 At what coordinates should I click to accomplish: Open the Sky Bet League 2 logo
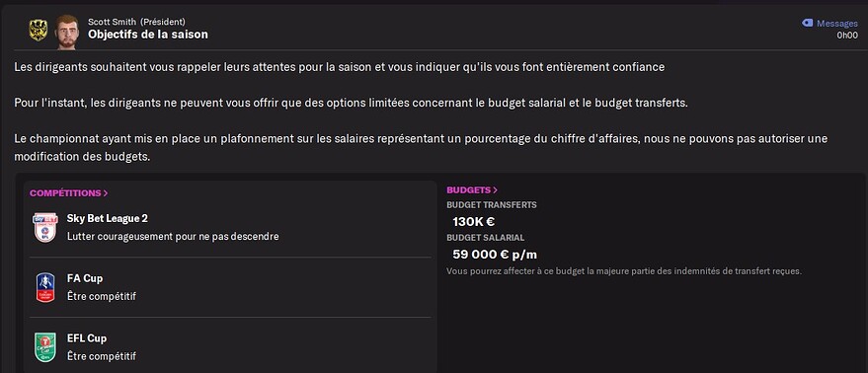click(45, 228)
